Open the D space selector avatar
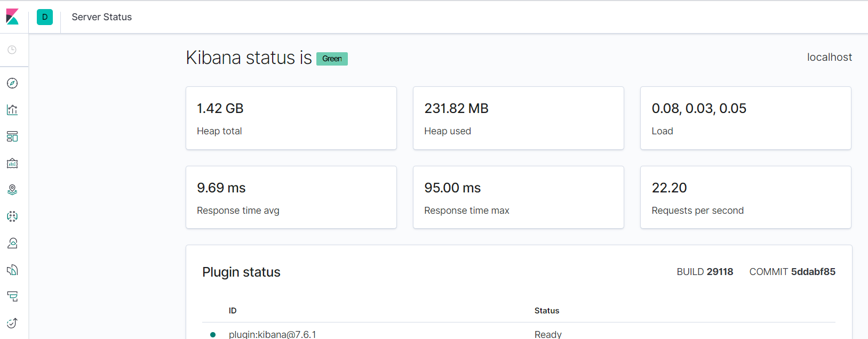 45,17
